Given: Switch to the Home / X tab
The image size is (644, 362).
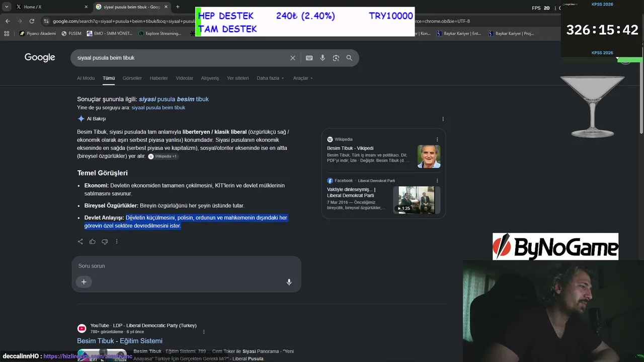Looking at the screenshot, I should point(50,7).
